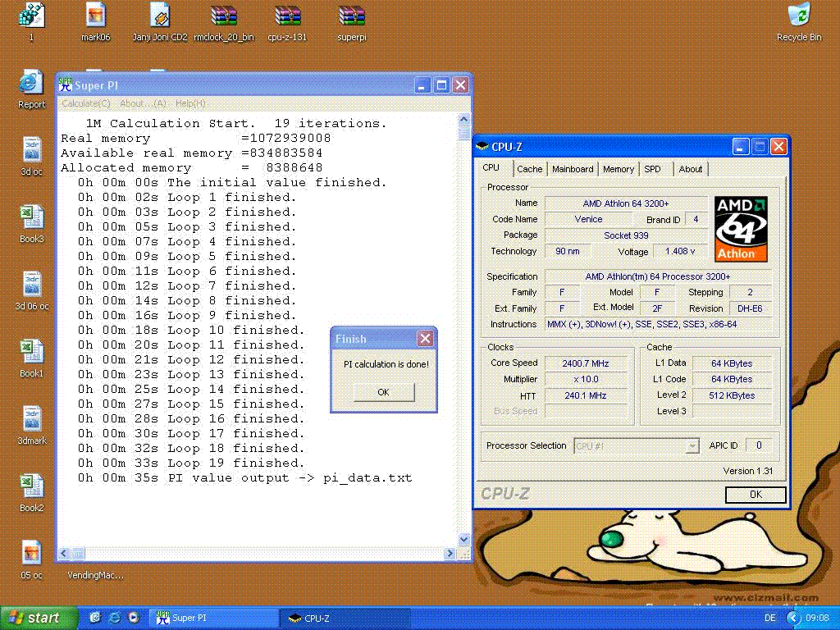This screenshot has width=840, height=630.
Task: Open the superpi archive icon
Action: click(x=352, y=21)
